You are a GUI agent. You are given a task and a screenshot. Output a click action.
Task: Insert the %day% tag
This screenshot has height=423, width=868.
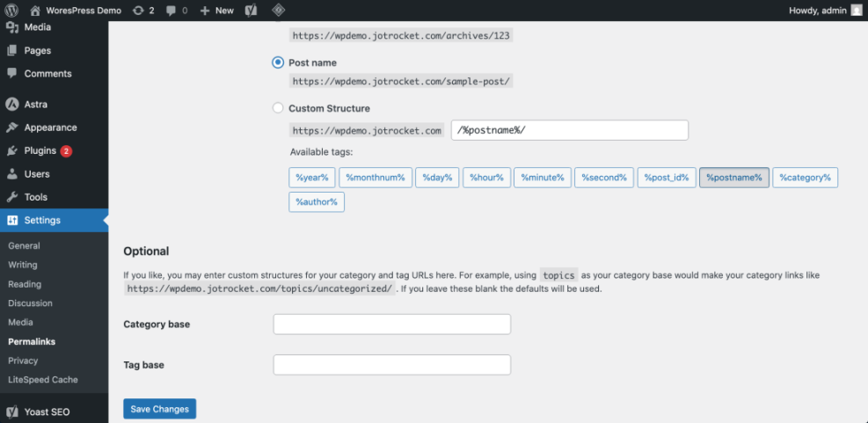pos(437,178)
